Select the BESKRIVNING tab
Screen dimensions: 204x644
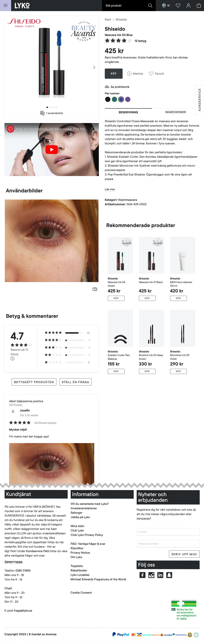[128, 112]
